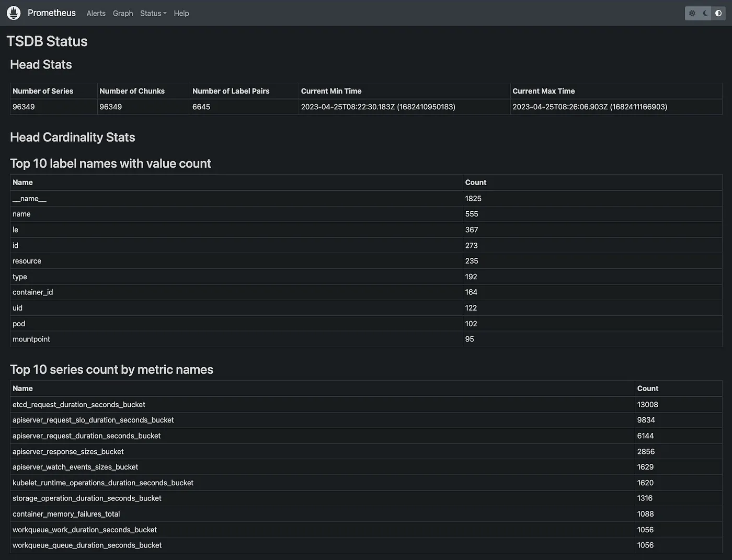Switch to the light theme (sun icon)
Image resolution: width=732 pixels, height=560 pixels.
pos(692,13)
